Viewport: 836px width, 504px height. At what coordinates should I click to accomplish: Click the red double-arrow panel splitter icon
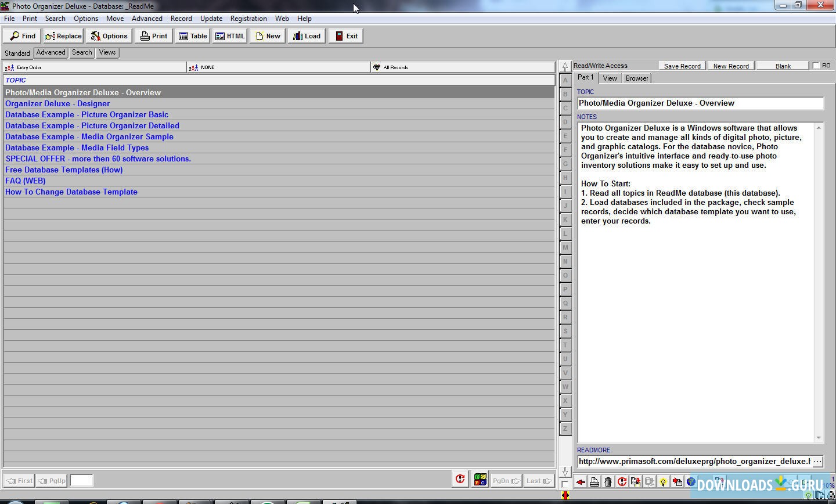click(x=565, y=495)
